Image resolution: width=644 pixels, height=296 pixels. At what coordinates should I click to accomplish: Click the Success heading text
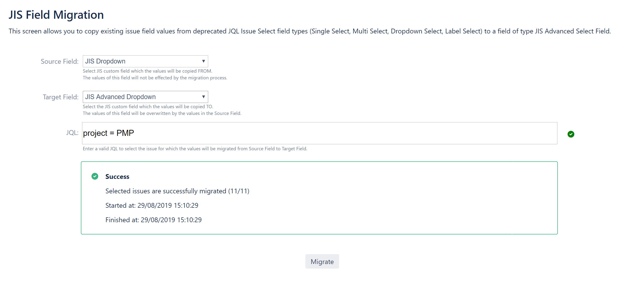click(117, 176)
